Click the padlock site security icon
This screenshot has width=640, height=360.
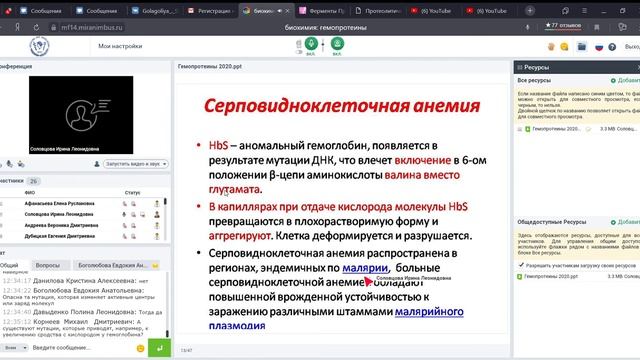[53, 27]
